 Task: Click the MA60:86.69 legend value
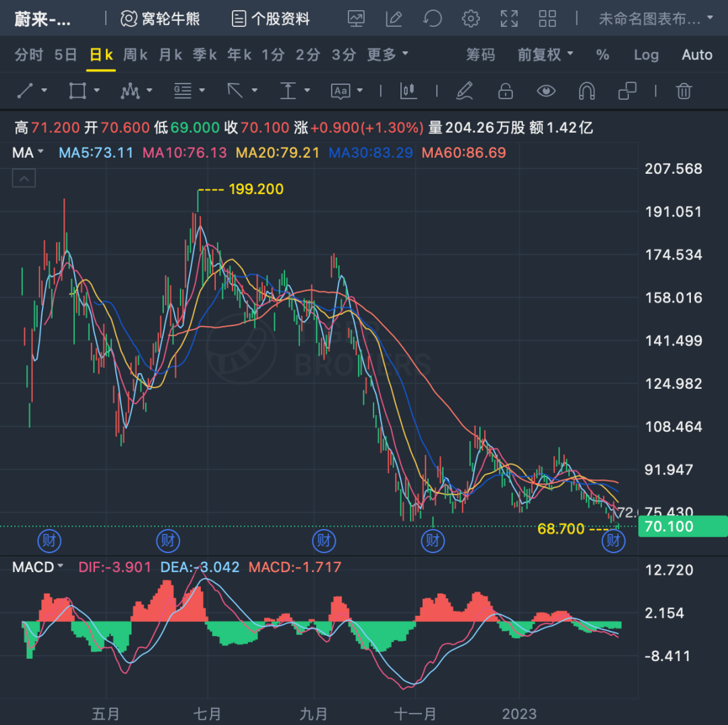click(463, 153)
